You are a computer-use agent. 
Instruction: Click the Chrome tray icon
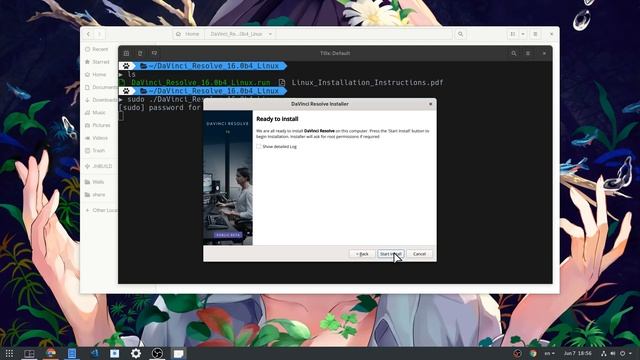[x=533, y=353]
